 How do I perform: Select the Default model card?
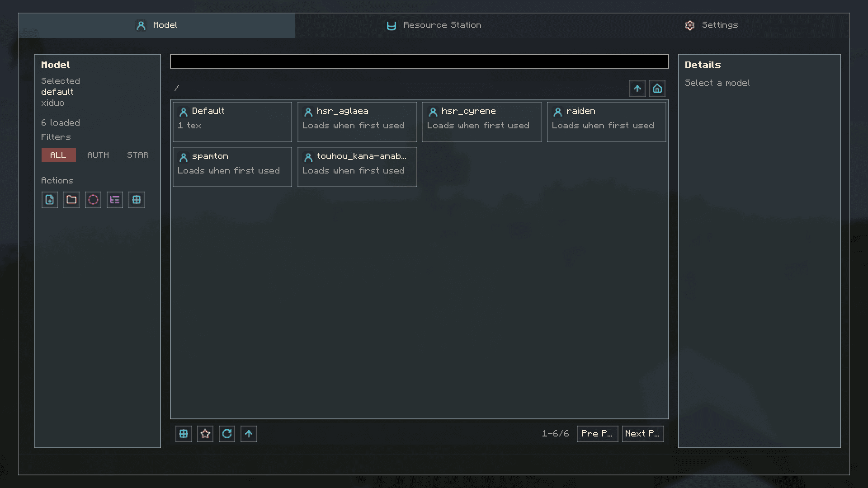coord(232,122)
